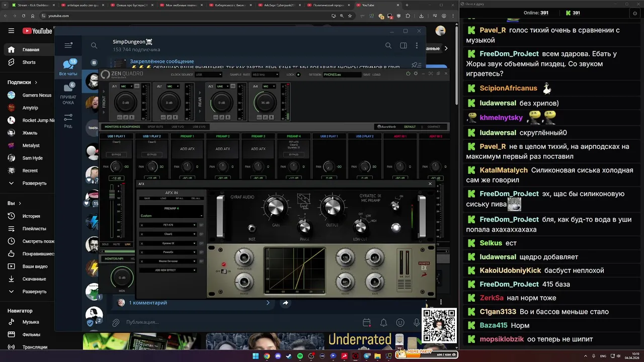Click the PowerEx THRESHOLD knob

pos(244,257)
